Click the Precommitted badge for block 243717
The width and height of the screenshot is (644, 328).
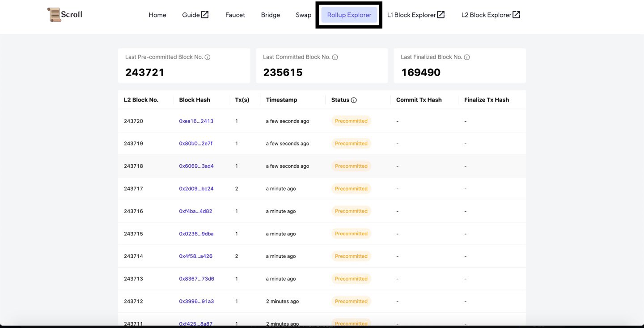pyautogui.click(x=351, y=189)
